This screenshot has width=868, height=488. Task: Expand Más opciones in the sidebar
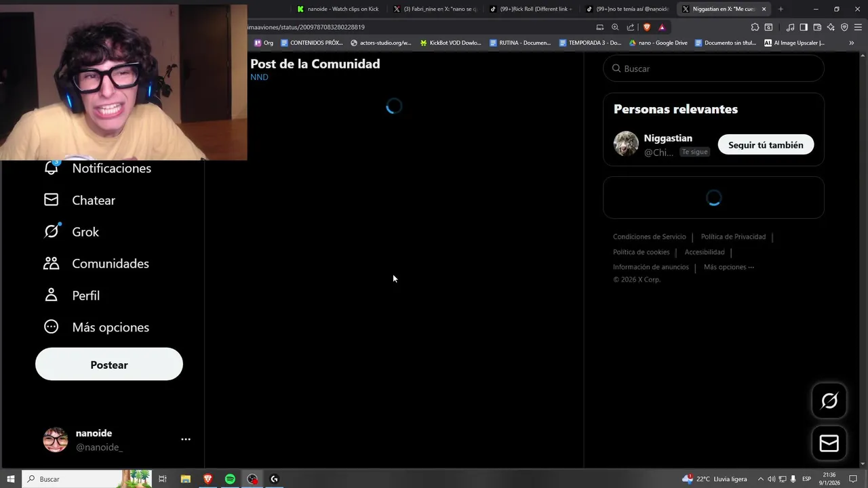pyautogui.click(x=96, y=327)
